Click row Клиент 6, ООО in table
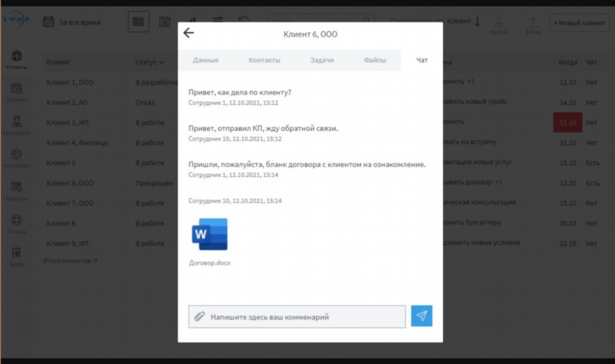 tap(70, 183)
